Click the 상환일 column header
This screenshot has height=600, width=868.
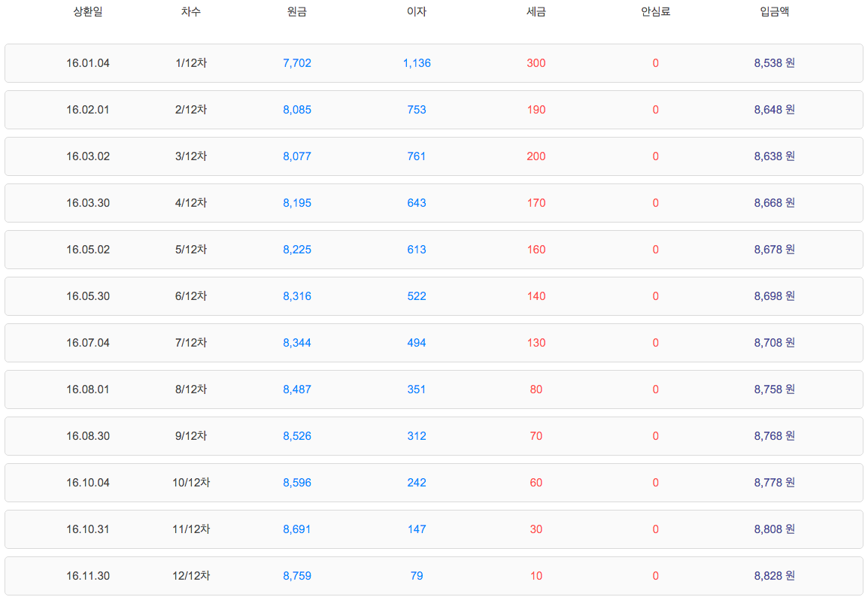(87, 12)
